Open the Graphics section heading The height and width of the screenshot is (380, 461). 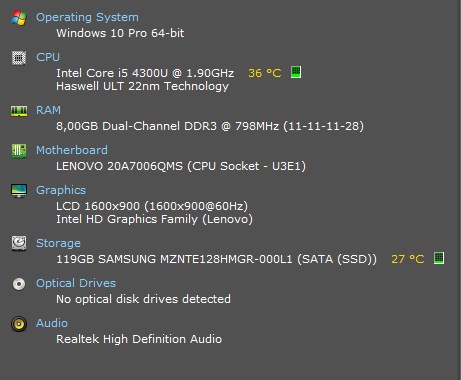click(61, 190)
